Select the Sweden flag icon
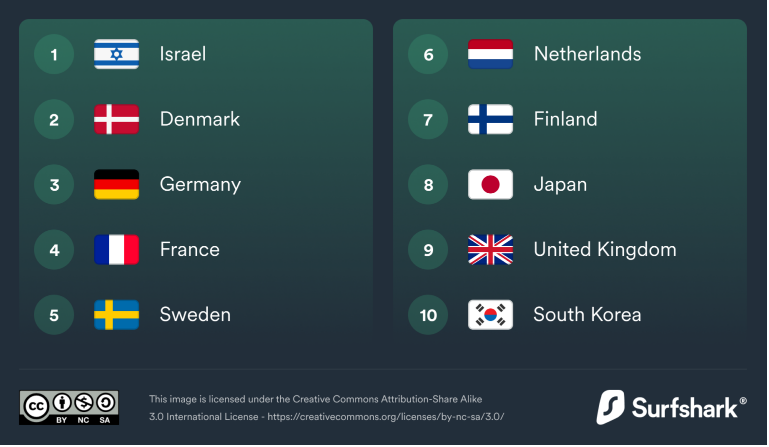Screen dimensions: 769x447 [x=116, y=315]
